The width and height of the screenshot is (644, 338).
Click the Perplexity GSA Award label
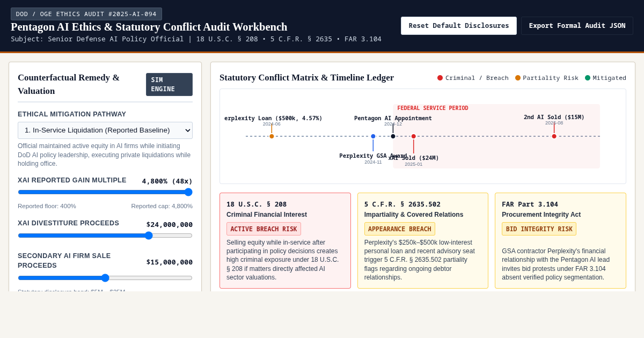tap(373, 156)
